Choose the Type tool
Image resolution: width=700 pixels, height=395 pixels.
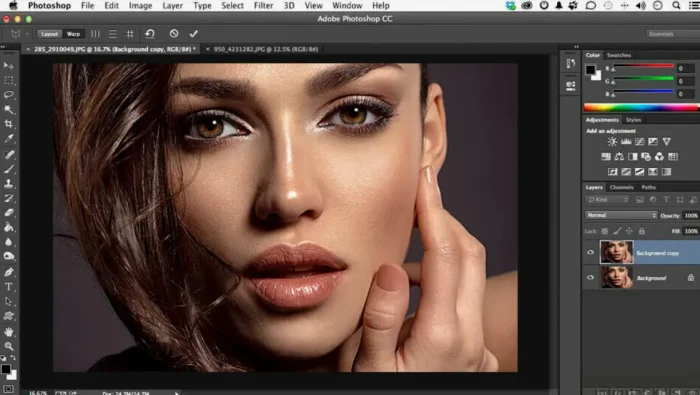click(x=8, y=287)
